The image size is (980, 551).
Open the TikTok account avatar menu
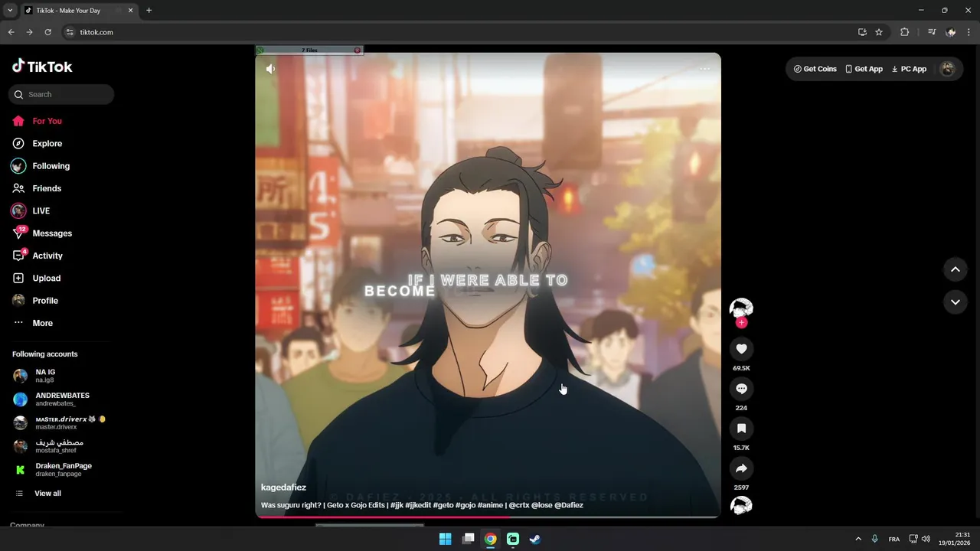pyautogui.click(x=948, y=69)
